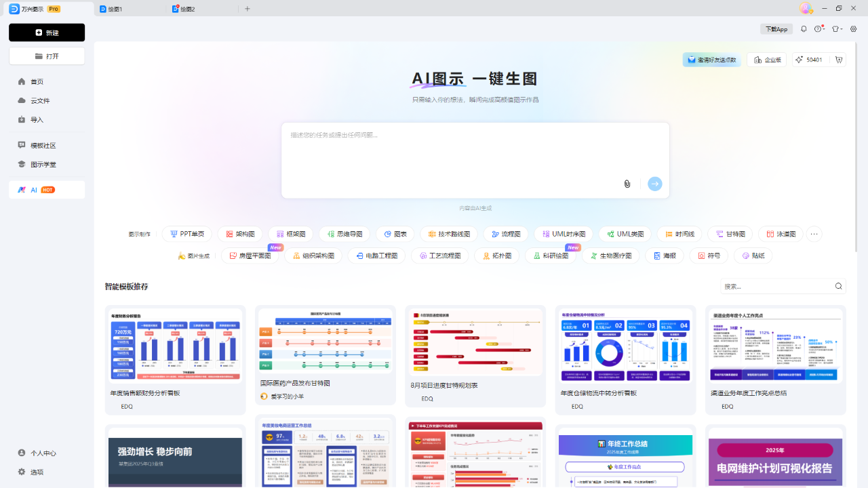Click the 企业版 button
The height and width of the screenshot is (488, 868).
(x=766, y=60)
